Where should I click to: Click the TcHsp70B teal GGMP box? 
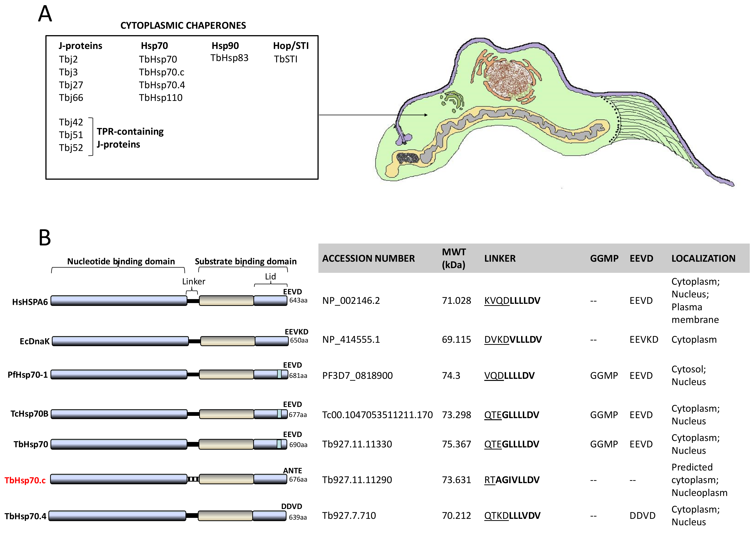tap(279, 414)
